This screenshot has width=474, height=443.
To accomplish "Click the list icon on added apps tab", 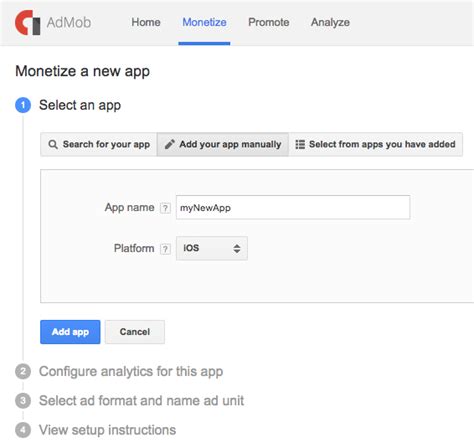I will click(x=300, y=144).
